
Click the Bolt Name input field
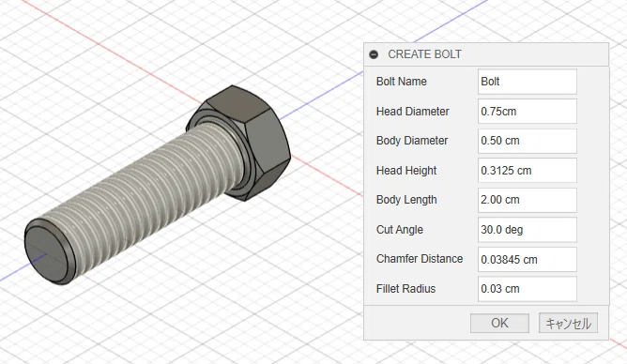click(527, 82)
